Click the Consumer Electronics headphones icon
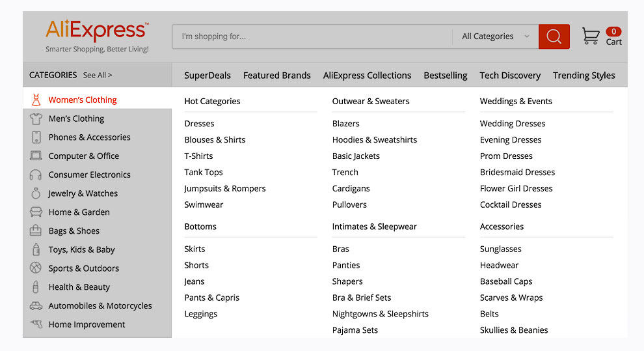644x351 pixels. (x=36, y=175)
